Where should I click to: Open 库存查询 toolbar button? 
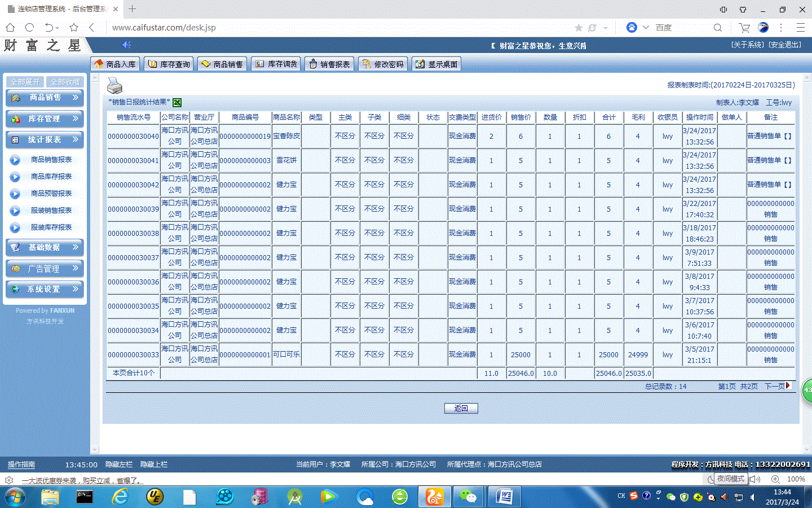tap(169, 64)
